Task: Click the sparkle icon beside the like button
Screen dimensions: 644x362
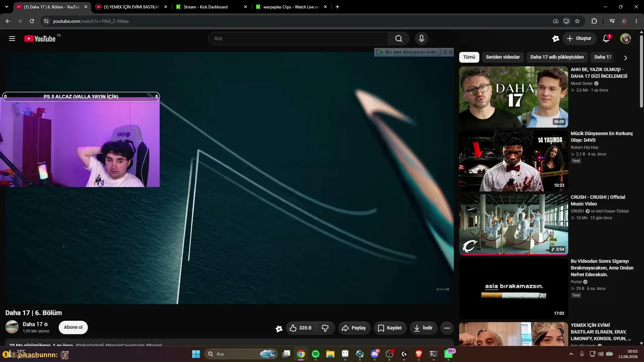Action: (x=279, y=328)
